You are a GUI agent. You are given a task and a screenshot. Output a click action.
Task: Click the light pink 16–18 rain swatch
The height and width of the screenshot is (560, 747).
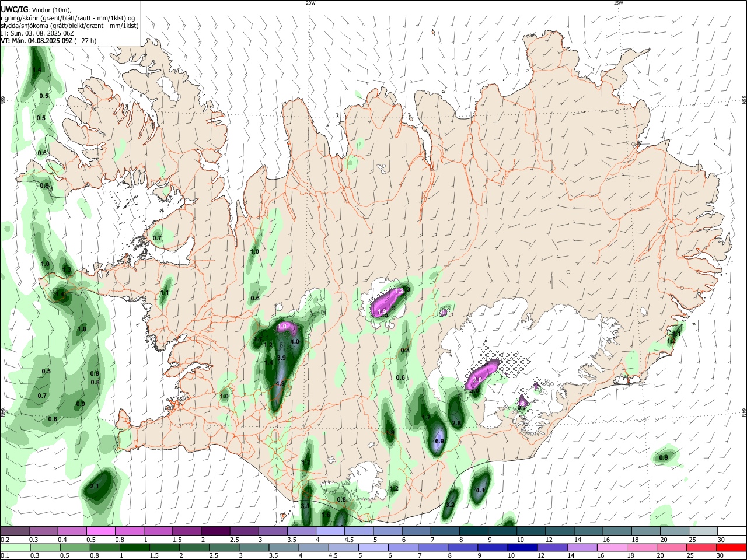[612, 547]
